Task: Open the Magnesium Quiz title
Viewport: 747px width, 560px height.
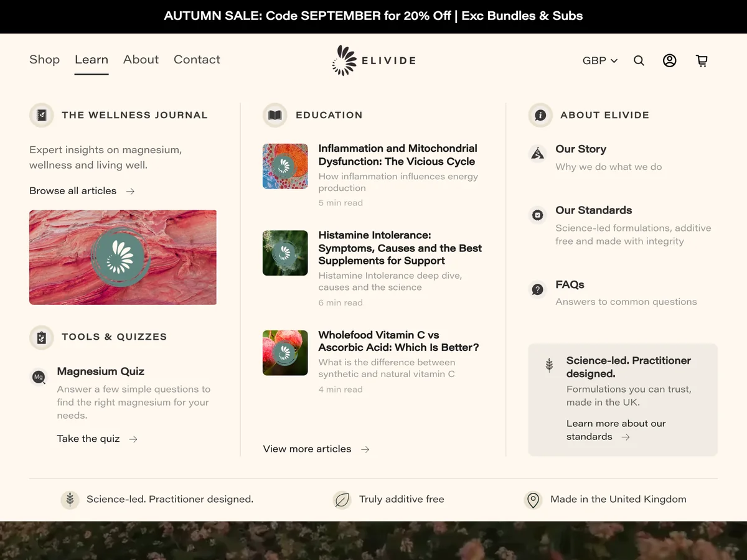Action: pyautogui.click(x=101, y=371)
